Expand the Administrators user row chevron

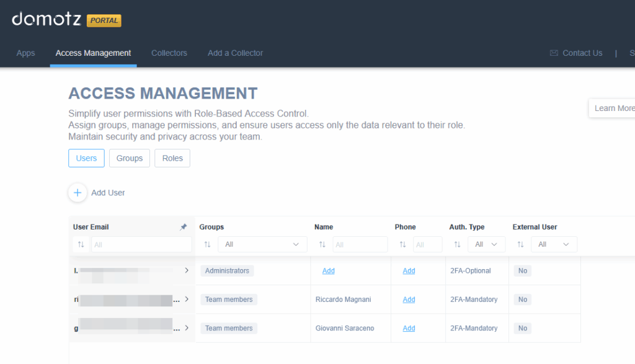187,270
